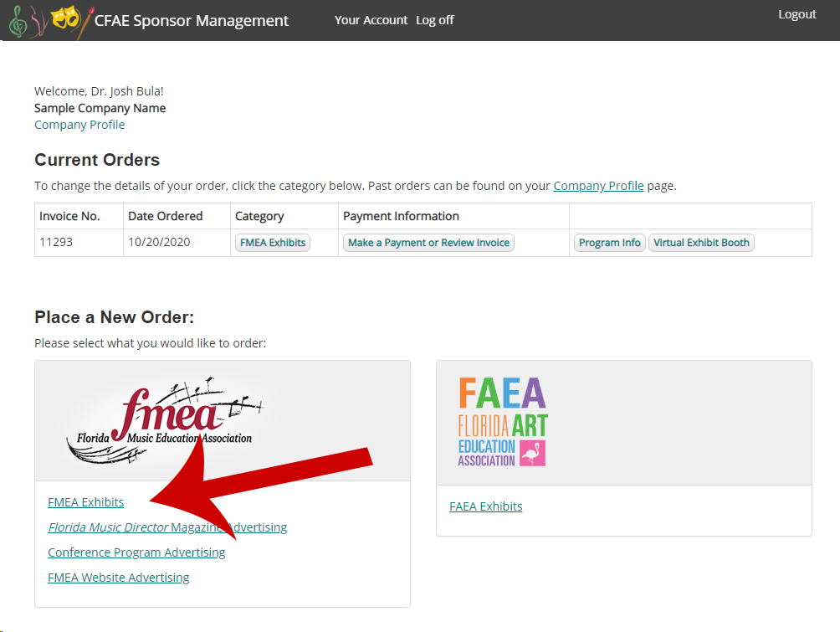Click the FMEA logo image

166,420
